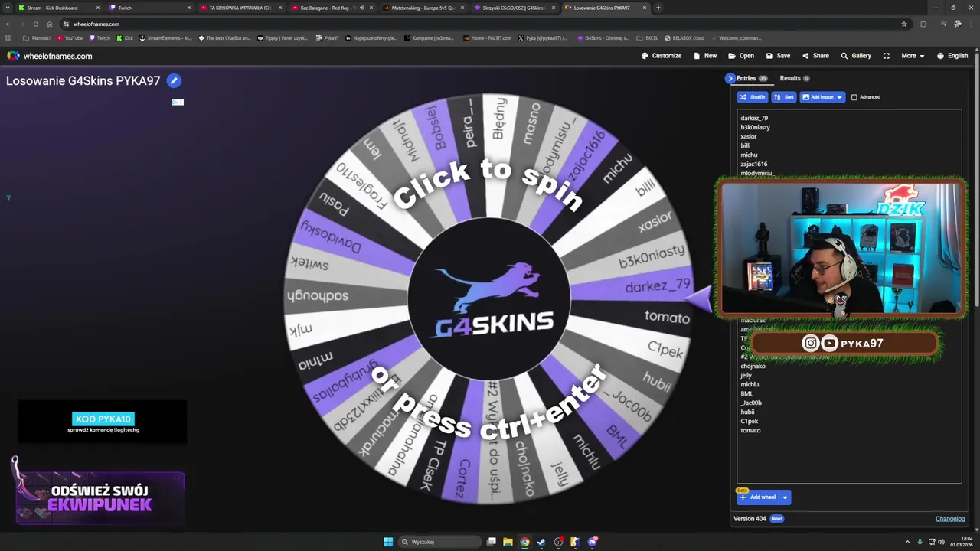Click entry 'hubii' in entries list
Viewport: 980px width, 551px height.
[x=747, y=412]
